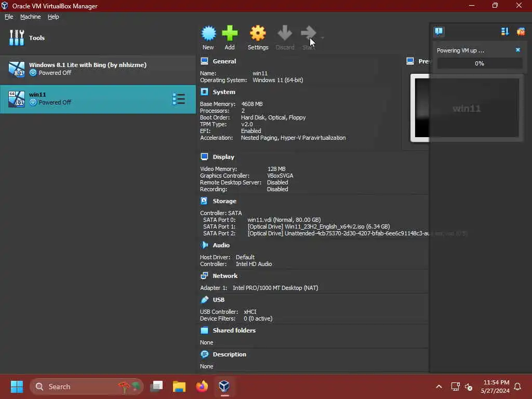Click the greyed Discard toolbar button
Screen dimensions: 532x399
(285, 37)
